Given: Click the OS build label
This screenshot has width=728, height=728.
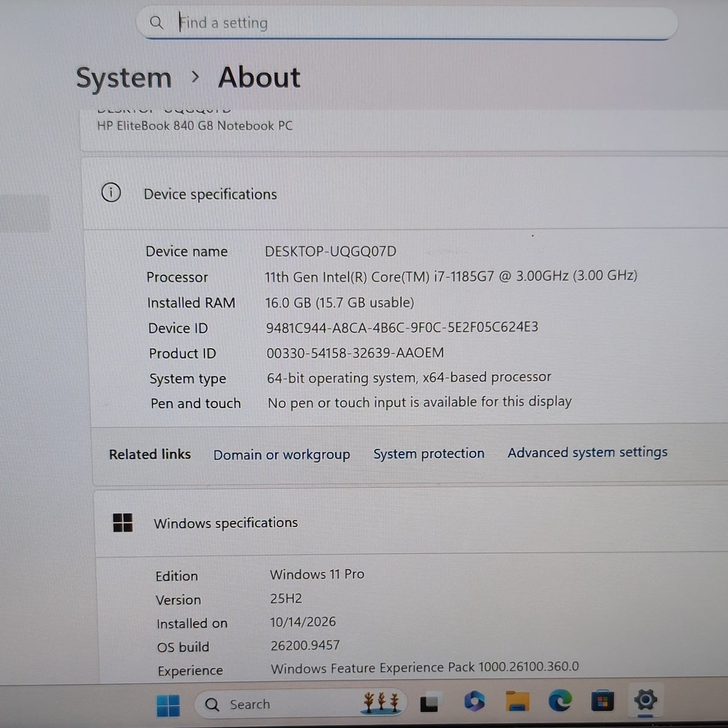Looking at the screenshot, I should (x=183, y=647).
